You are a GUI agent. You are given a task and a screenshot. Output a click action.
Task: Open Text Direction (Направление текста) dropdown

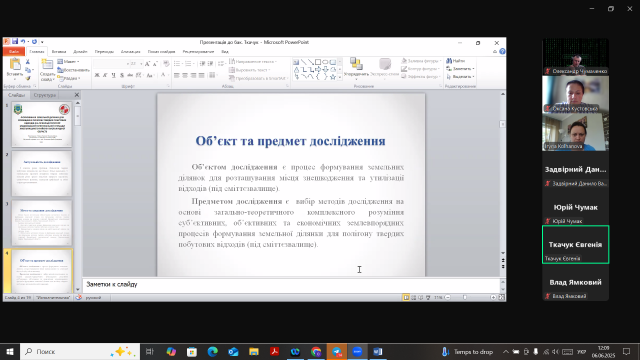(253, 62)
